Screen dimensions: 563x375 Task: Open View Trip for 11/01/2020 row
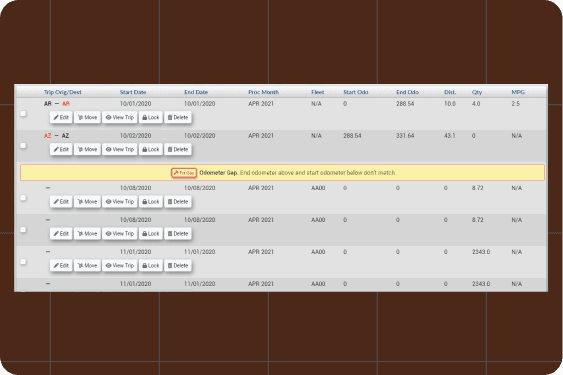click(x=120, y=266)
